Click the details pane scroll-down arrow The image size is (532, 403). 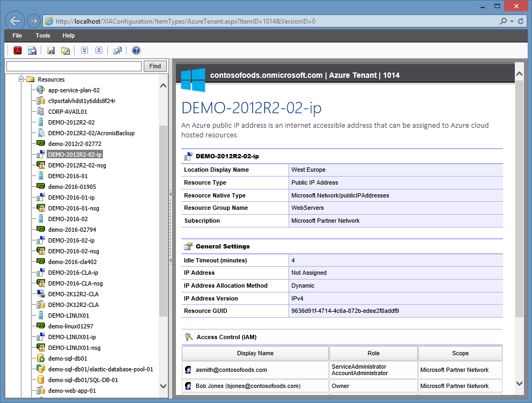519,383
